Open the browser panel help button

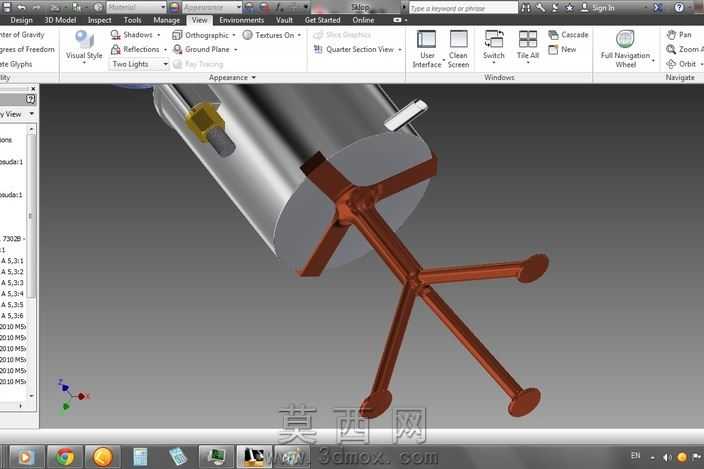(x=30, y=99)
